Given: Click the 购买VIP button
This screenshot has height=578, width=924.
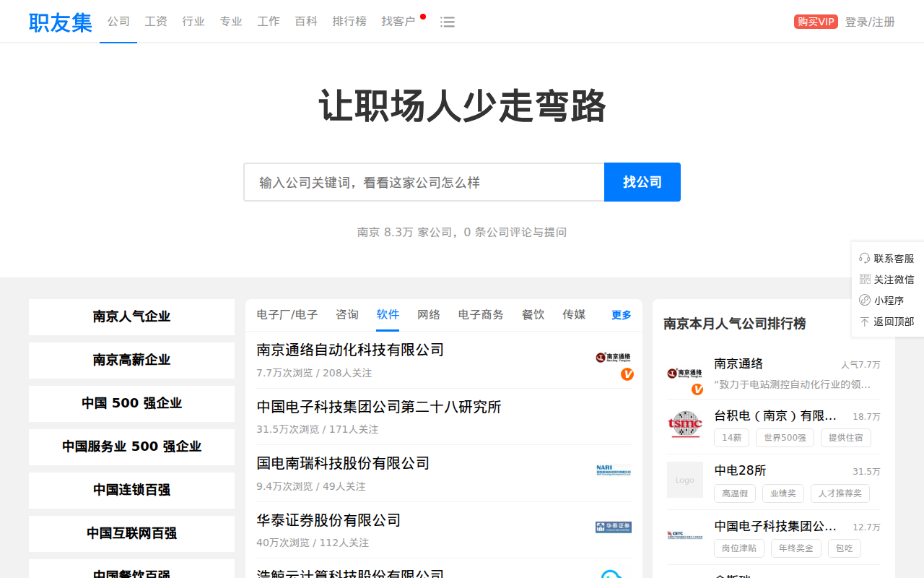Looking at the screenshot, I should click(816, 22).
